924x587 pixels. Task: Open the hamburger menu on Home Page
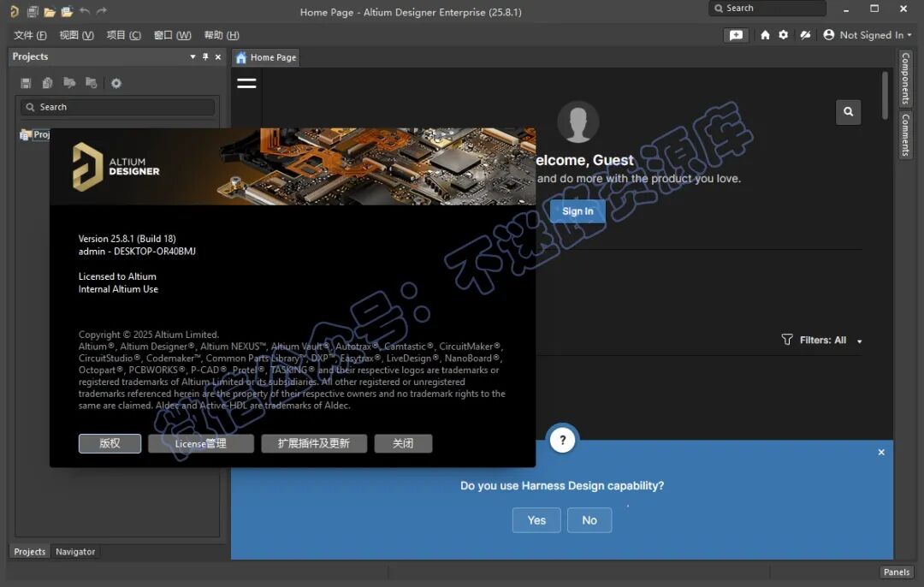(x=246, y=83)
